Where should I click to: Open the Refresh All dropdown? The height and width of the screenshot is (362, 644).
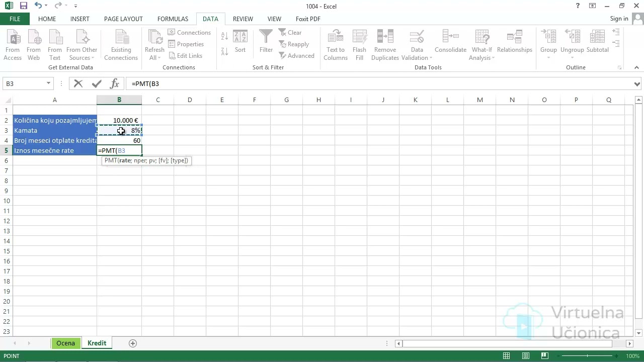point(154,45)
